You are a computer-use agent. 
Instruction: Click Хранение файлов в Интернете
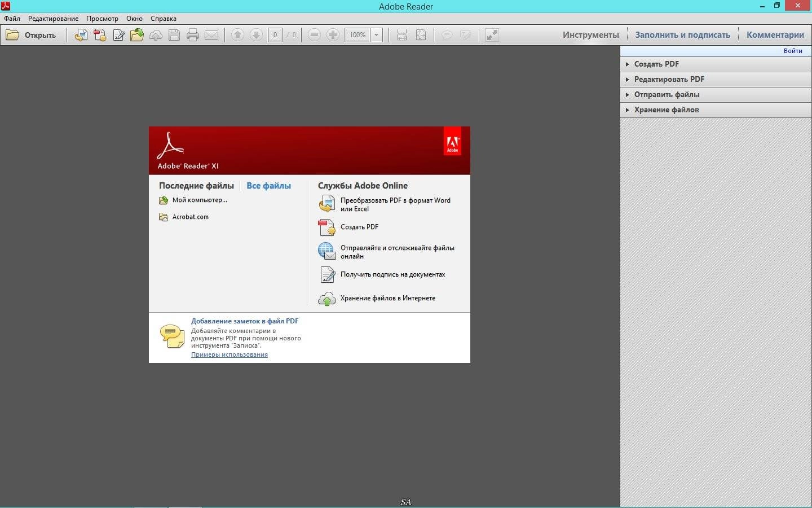pyautogui.click(x=387, y=298)
